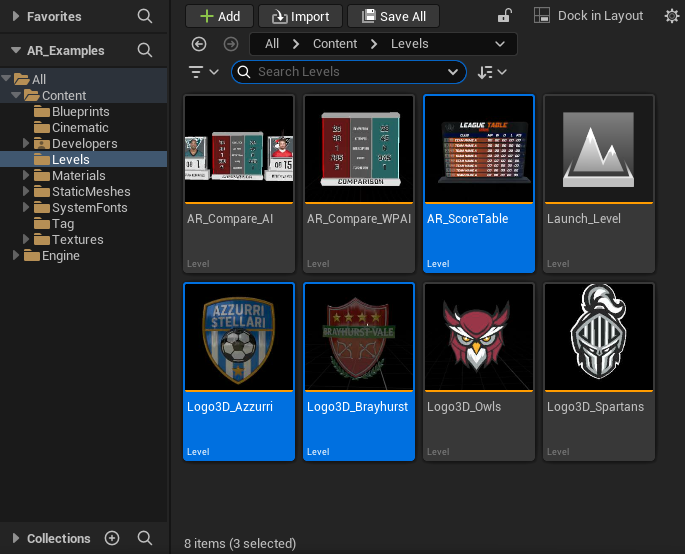Navigate back with the history back arrow
Screen dimensions: 685x554
tap(199, 44)
